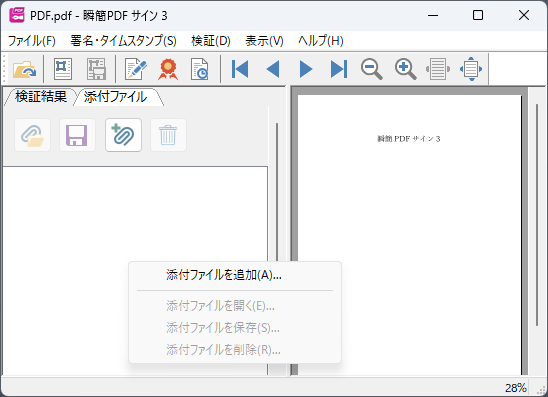Open the 検証(D) menu

point(211,41)
